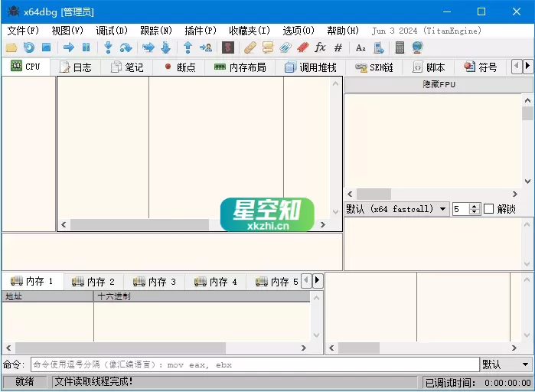Click the dump panel horizontal scrollbar thumb
535x392 pixels.
click(x=120, y=348)
